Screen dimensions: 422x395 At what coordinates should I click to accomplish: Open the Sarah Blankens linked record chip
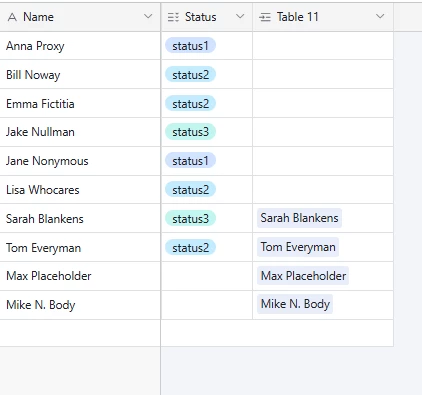pos(299,218)
